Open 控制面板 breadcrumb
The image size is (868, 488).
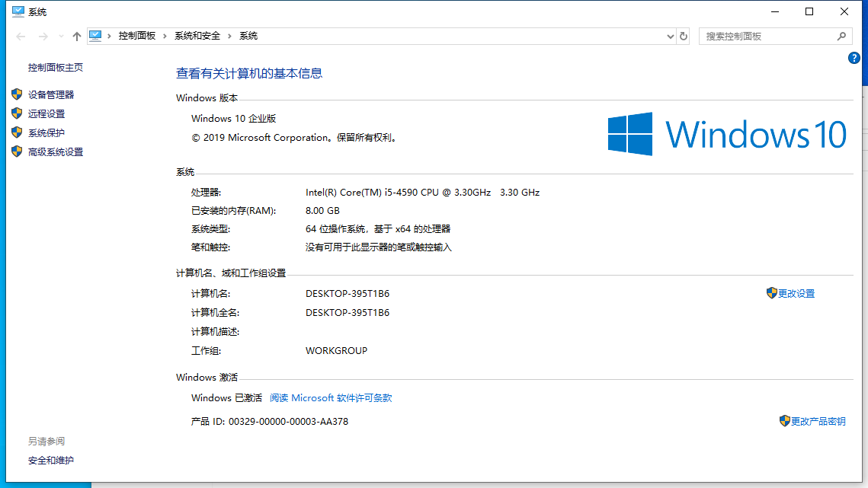136,36
